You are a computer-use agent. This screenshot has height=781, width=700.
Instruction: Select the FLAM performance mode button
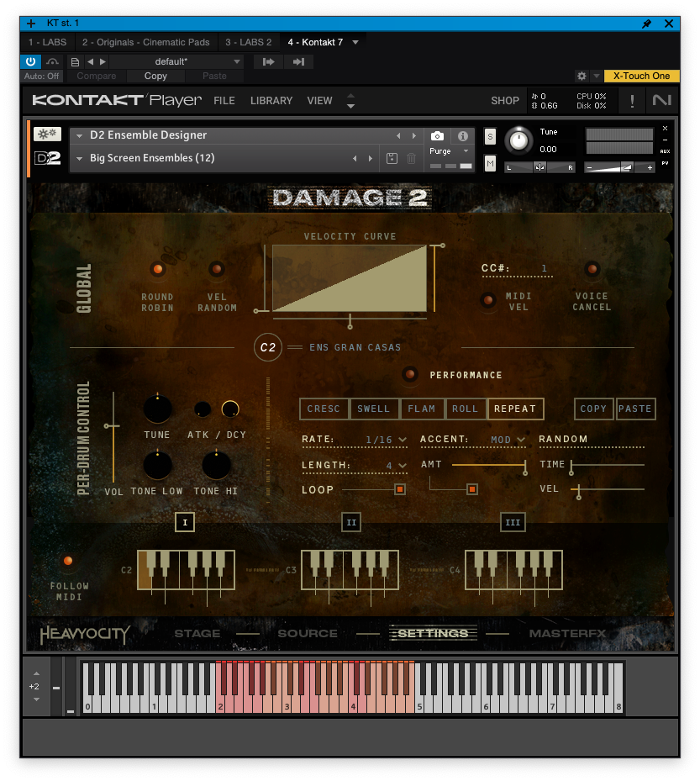[421, 409]
